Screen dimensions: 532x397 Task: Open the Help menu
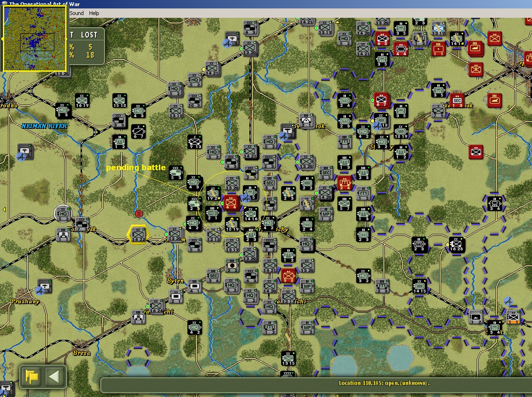pos(94,13)
